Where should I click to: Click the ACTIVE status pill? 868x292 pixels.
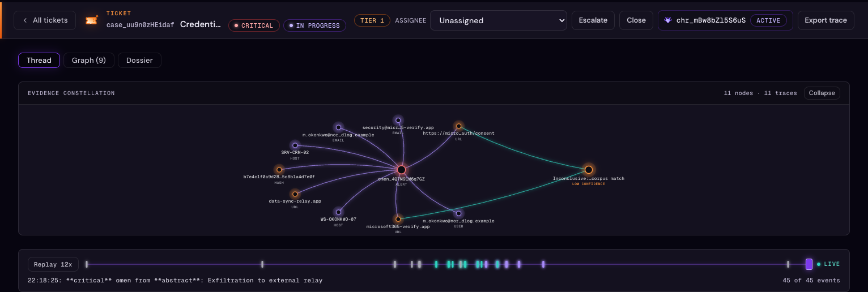tap(768, 20)
